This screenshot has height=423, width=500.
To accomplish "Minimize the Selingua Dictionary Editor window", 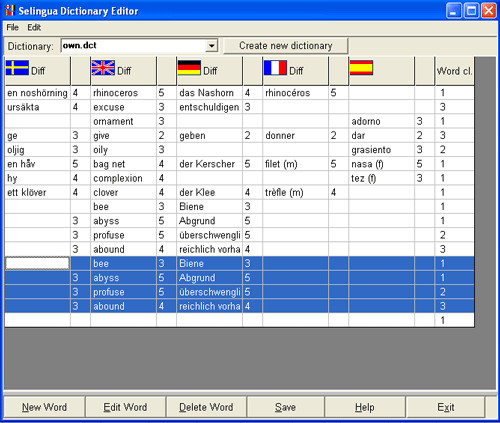I will 454,10.
